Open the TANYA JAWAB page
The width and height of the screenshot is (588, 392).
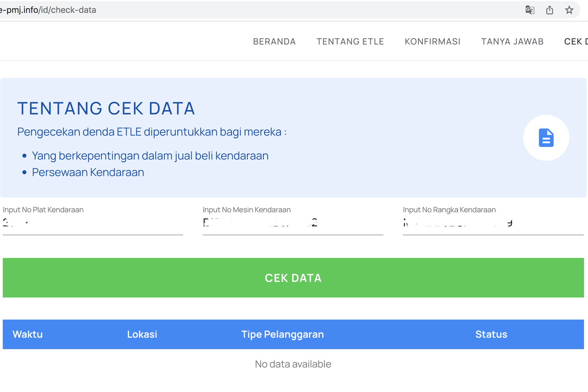pyautogui.click(x=512, y=42)
